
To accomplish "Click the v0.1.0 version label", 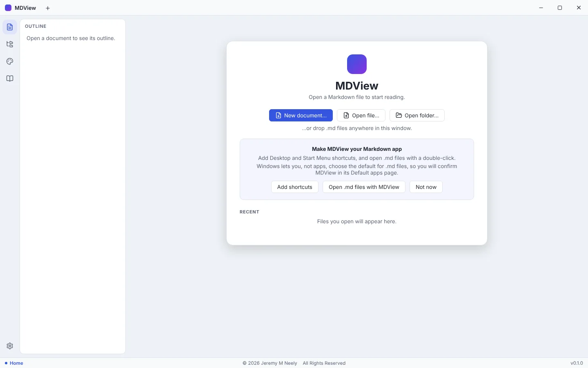I will tap(577, 363).
